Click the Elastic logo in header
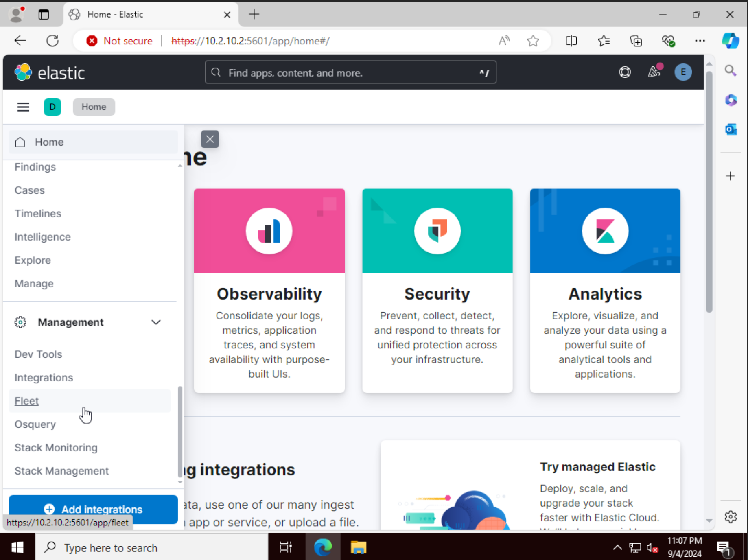This screenshot has height=560, width=748. click(x=50, y=73)
